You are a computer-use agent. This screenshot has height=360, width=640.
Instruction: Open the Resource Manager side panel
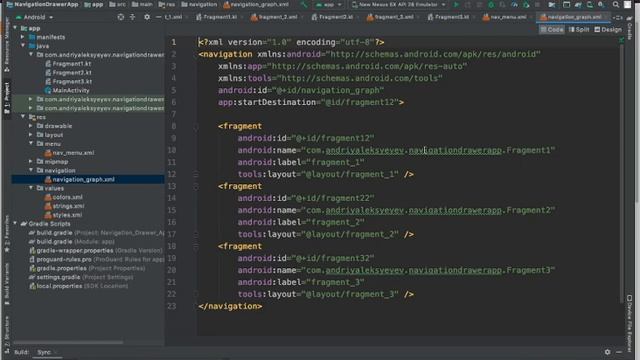(7, 45)
